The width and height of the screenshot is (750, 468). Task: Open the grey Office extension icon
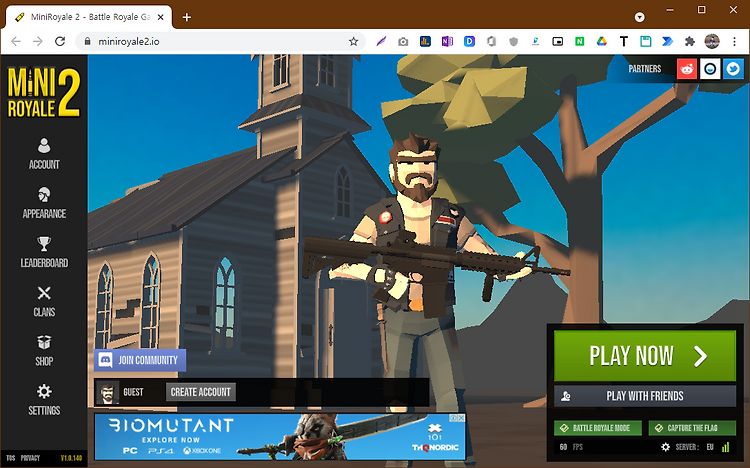coord(491,42)
